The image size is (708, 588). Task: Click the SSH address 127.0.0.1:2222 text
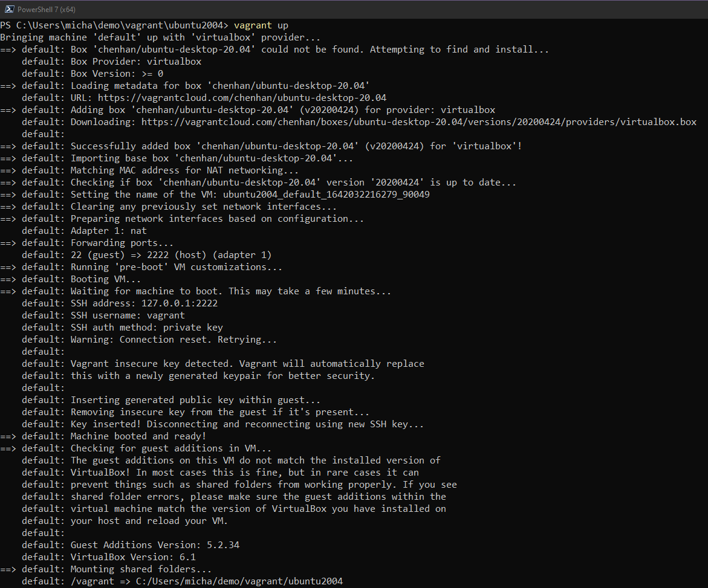[179, 303]
